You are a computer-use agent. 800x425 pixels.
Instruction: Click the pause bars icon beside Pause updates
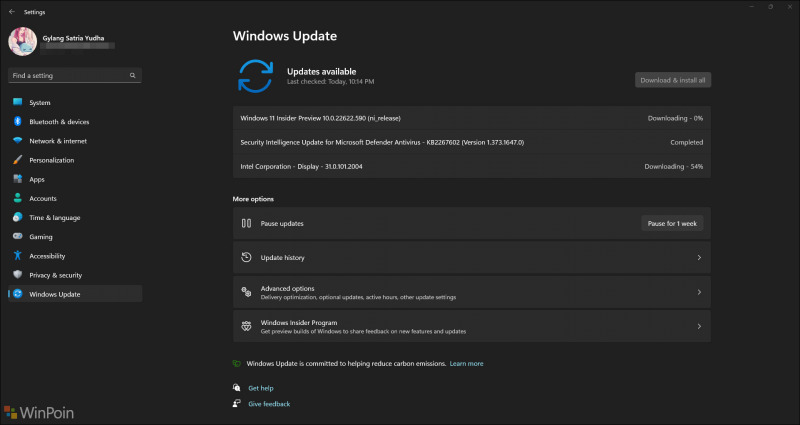point(246,223)
